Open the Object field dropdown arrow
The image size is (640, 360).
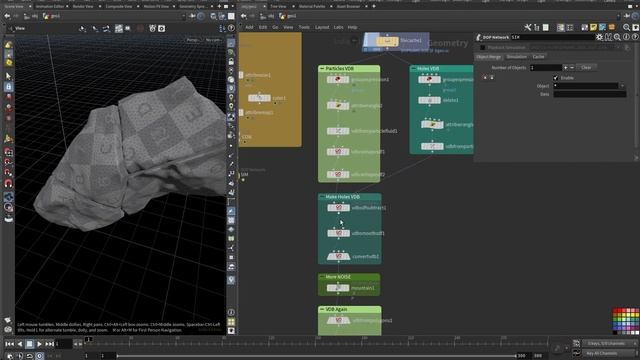622,86
